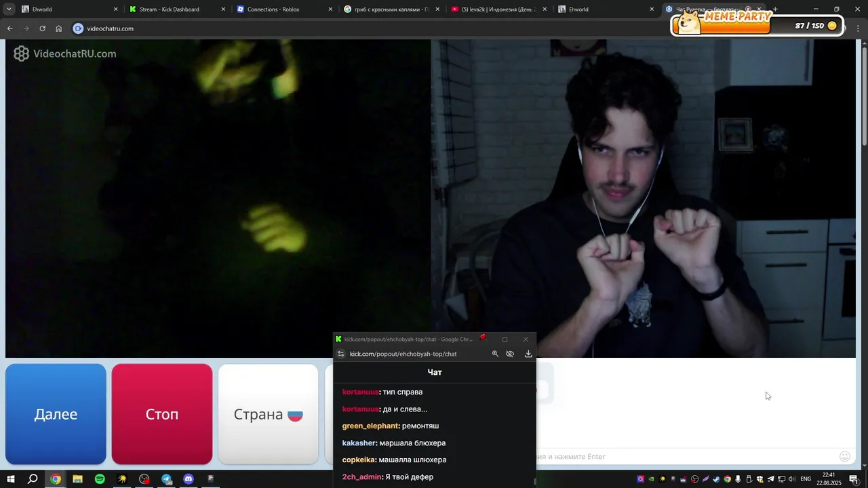868x488 pixels.
Task: Open the browser home page
Action: pyautogui.click(x=58, y=28)
